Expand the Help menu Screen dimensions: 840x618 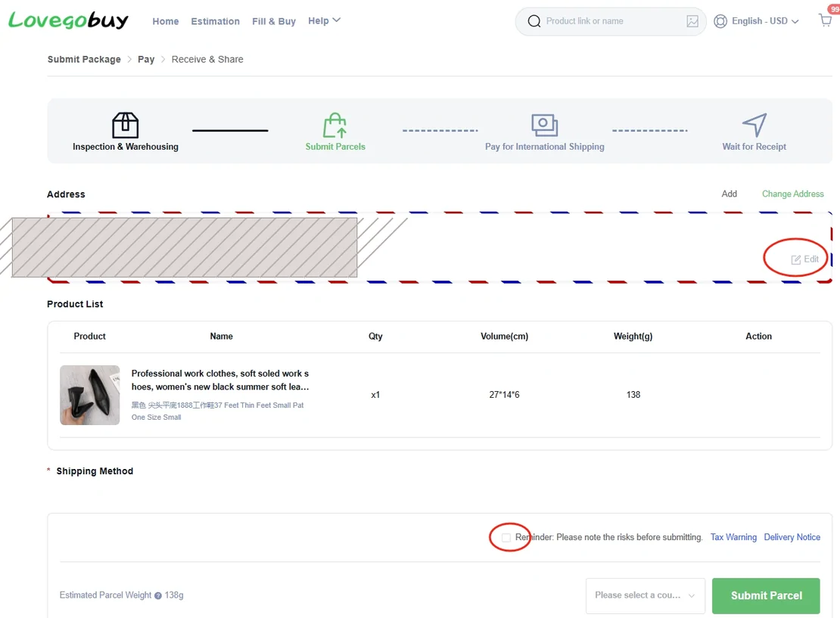point(324,20)
